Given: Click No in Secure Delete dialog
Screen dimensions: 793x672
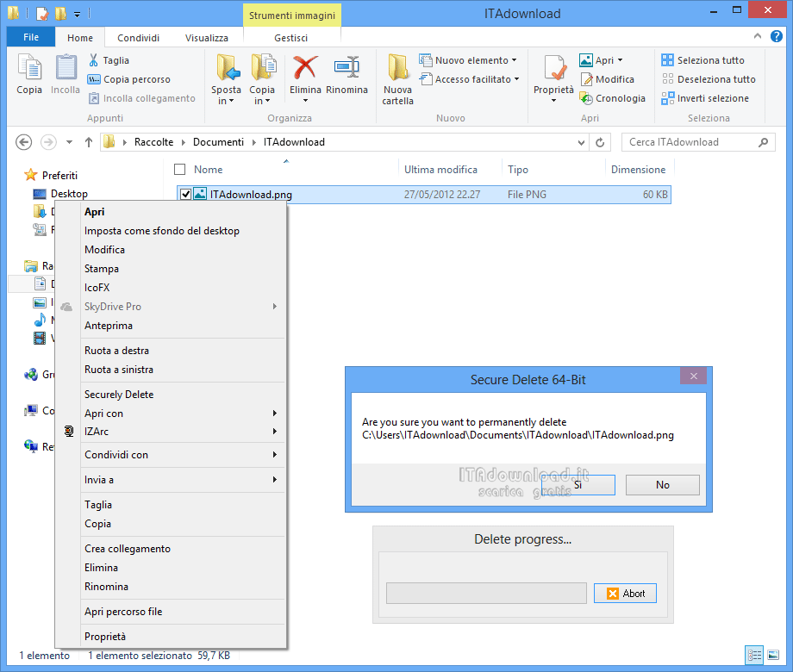Looking at the screenshot, I should coord(663,485).
